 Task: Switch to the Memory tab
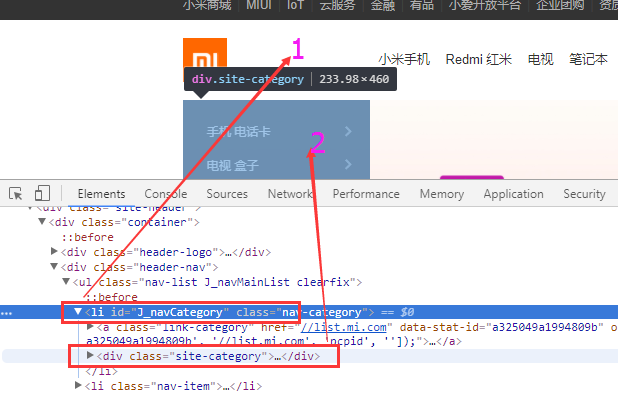pyautogui.click(x=442, y=194)
